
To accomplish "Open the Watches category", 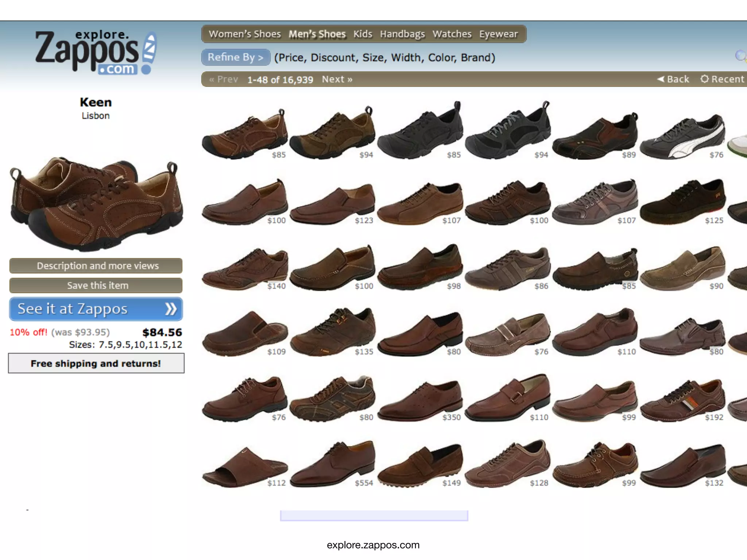I will coord(452,34).
